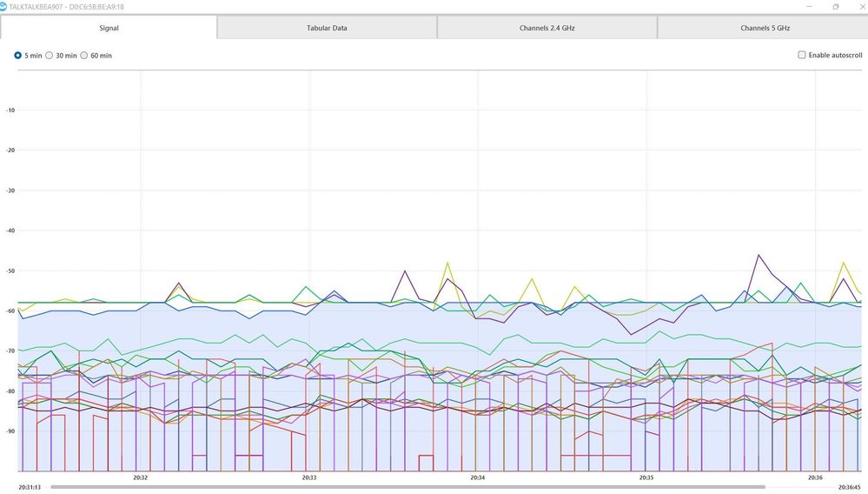Click the 20:36:45 end timestamp
The width and height of the screenshot is (868, 494).
(x=850, y=487)
